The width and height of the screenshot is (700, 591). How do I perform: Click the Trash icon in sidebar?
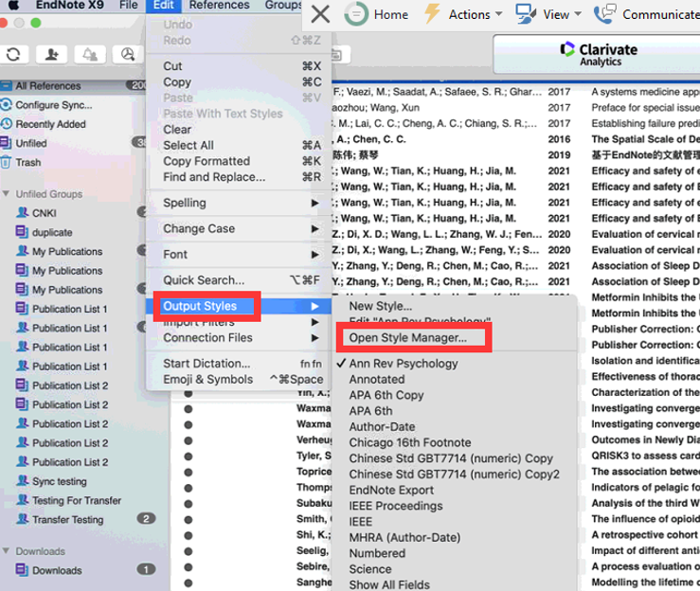point(6,162)
